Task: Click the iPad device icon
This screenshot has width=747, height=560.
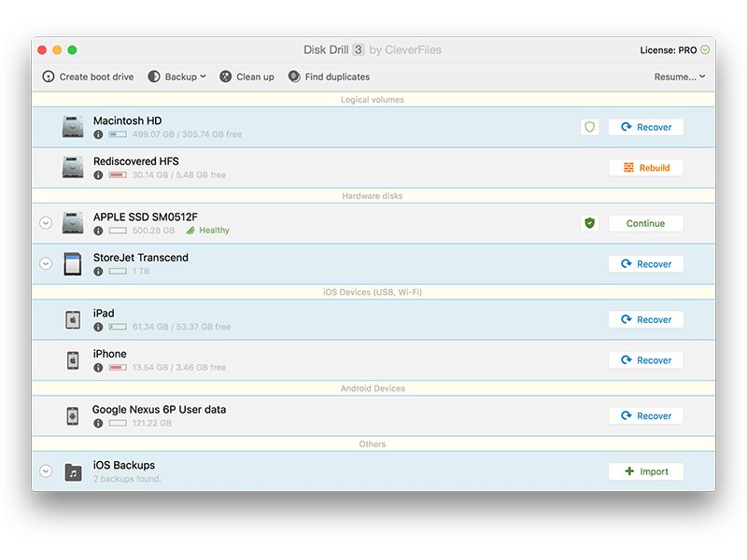Action: click(x=73, y=319)
